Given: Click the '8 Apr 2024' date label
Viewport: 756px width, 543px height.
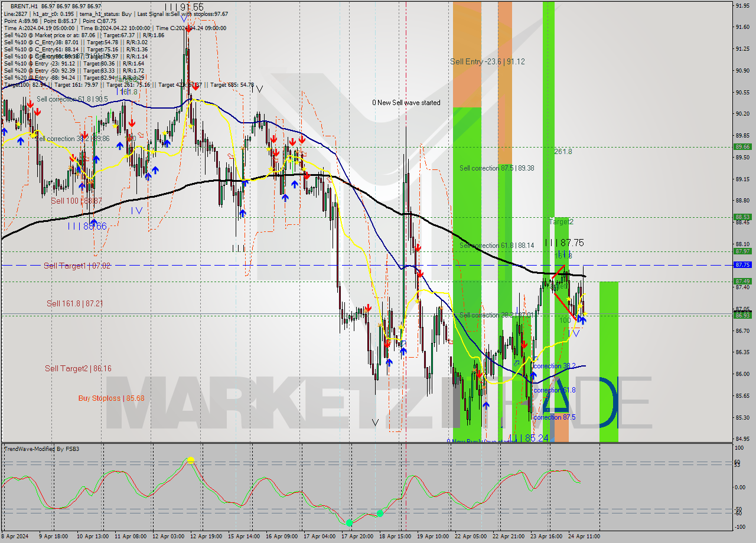Looking at the screenshot, I should point(14,536).
